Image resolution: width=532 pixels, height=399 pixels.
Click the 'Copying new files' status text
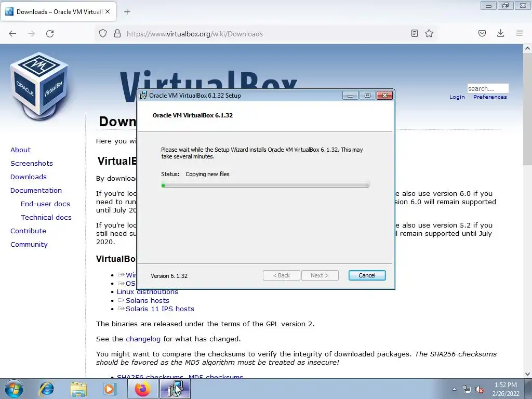pos(207,174)
